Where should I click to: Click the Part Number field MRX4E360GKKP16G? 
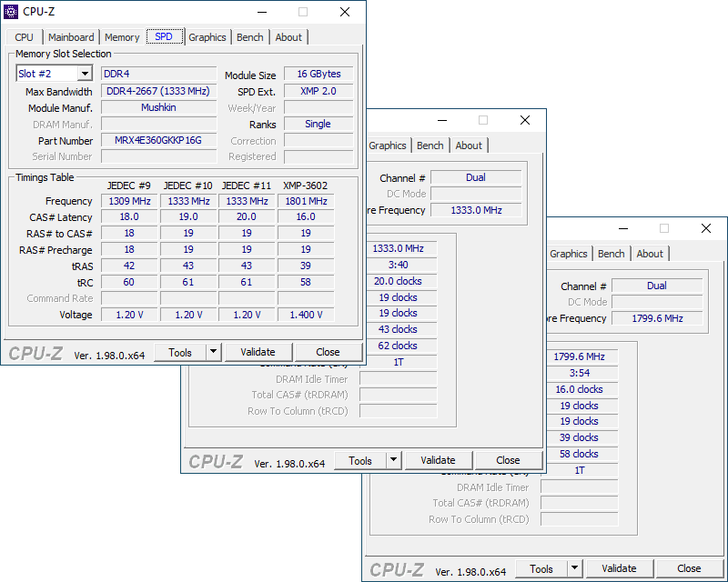click(158, 140)
